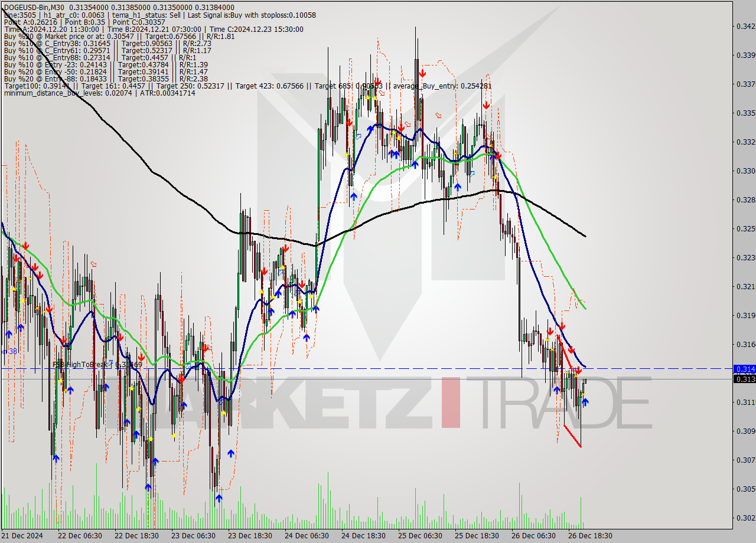Click the 0.325 price axis label

[x=745, y=229]
